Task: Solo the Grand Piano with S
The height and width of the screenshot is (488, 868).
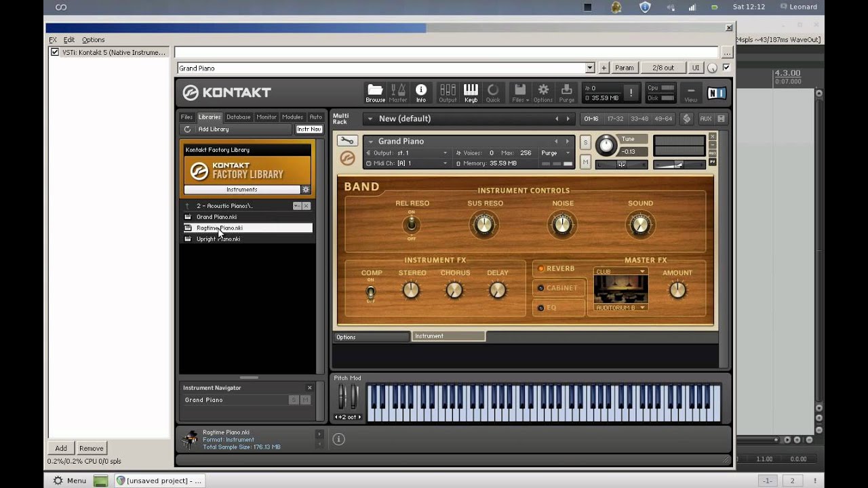Action: (585, 144)
